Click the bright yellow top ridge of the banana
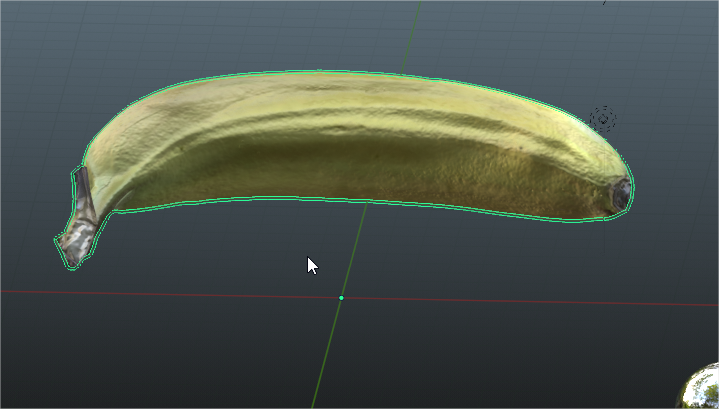The height and width of the screenshot is (409, 719). [x=330, y=93]
